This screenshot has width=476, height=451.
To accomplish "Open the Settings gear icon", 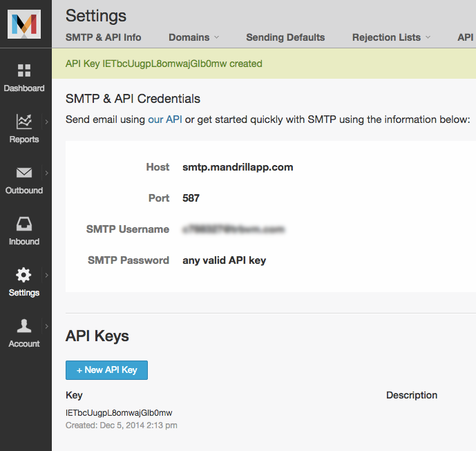I will point(23,275).
